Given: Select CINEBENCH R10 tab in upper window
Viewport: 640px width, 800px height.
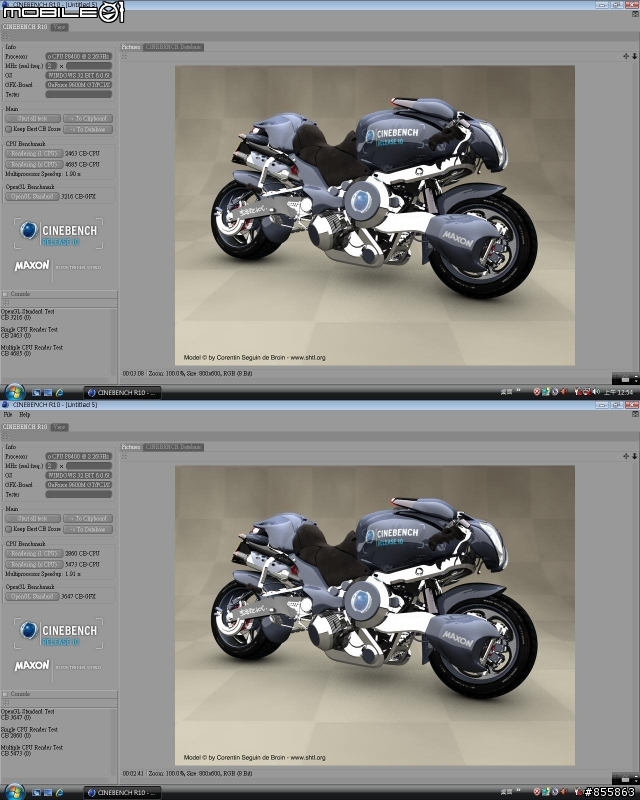Looking at the screenshot, I should coord(24,27).
